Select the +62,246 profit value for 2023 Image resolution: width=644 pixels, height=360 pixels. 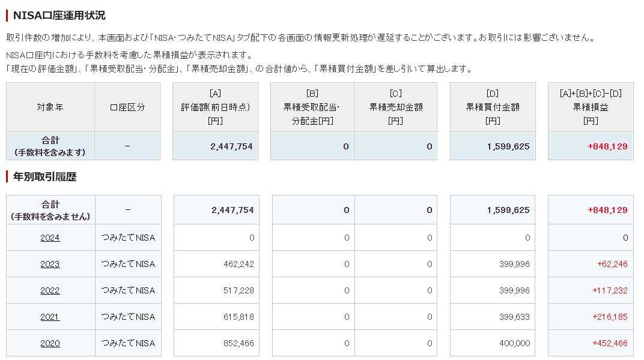click(x=612, y=264)
